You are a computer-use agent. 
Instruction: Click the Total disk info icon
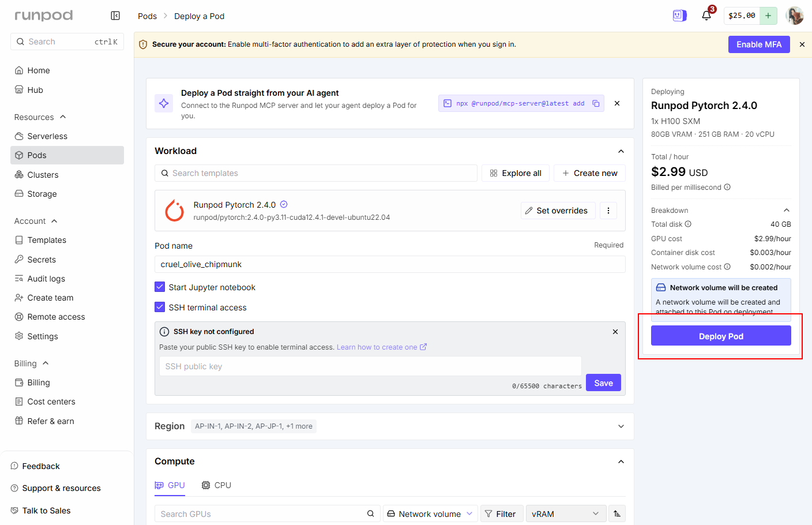click(688, 224)
